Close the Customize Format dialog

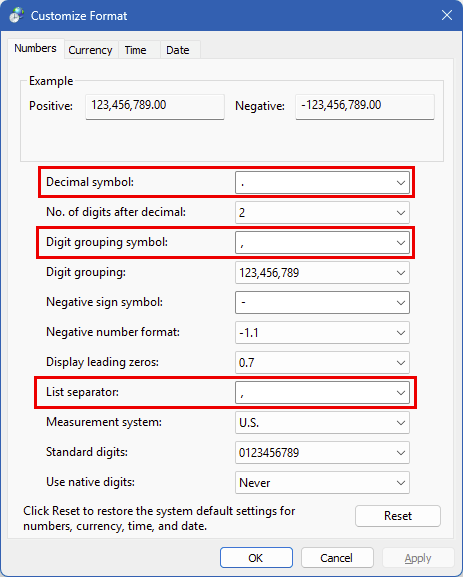click(447, 15)
